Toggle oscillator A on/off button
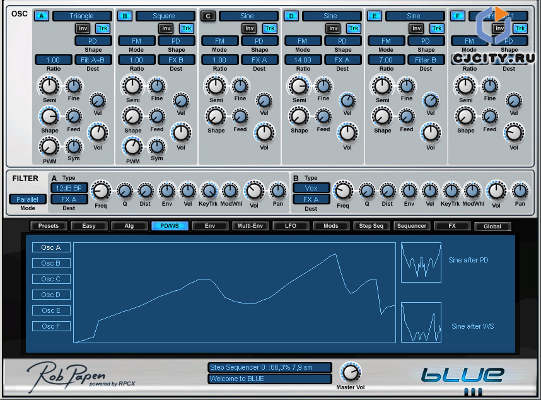 pyautogui.click(x=41, y=16)
